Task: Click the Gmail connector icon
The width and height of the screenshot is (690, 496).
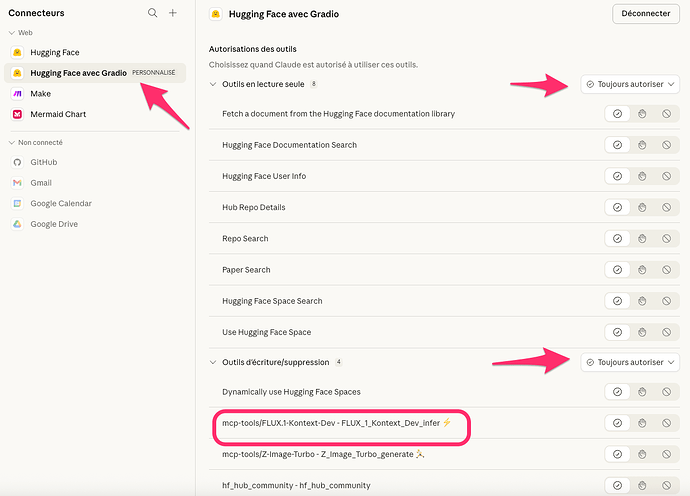Action: click(17, 183)
